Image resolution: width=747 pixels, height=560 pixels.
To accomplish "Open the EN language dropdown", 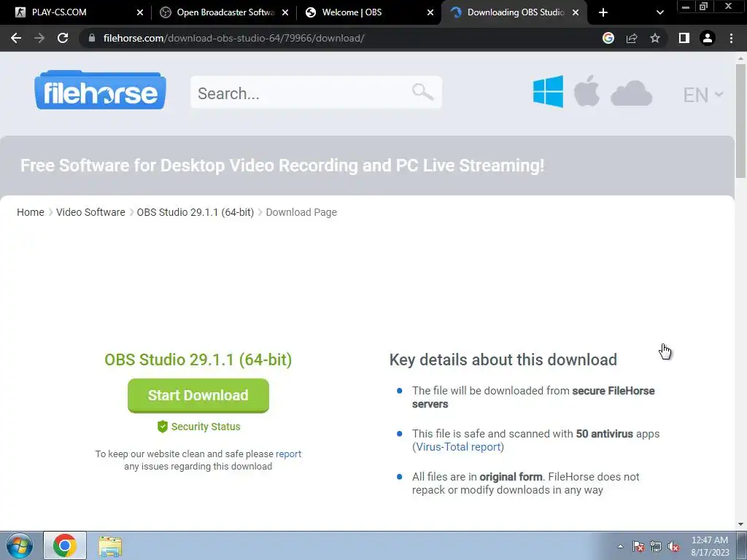I will [x=703, y=95].
